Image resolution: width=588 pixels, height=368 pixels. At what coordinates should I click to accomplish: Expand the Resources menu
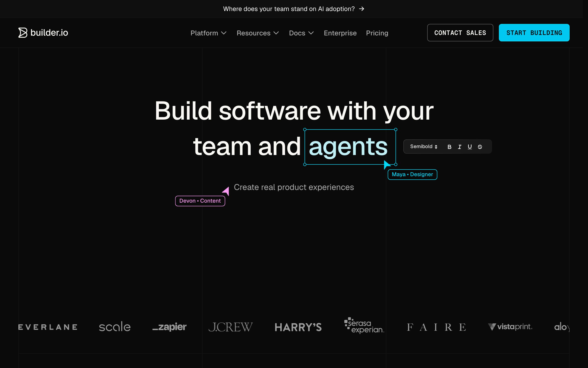click(258, 33)
